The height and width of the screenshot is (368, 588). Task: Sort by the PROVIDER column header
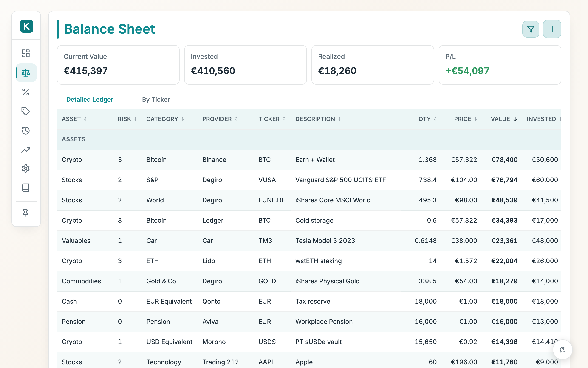pyautogui.click(x=220, y=119)
